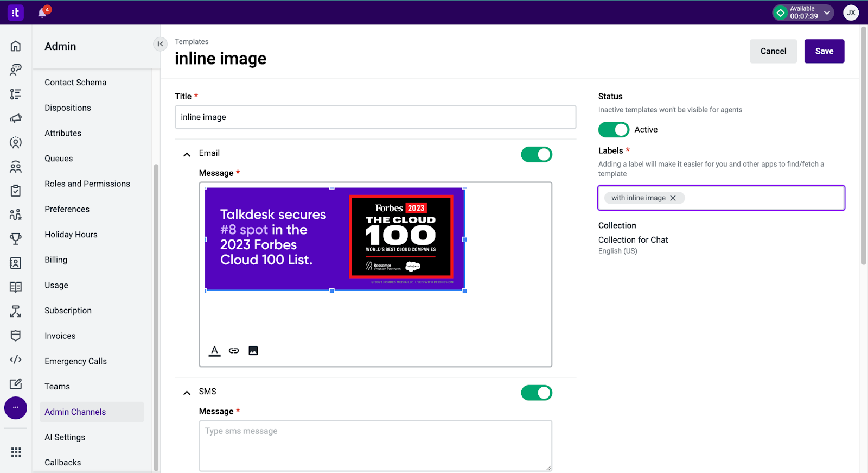Collapse the Email section
The height and width of the screenshot is (473, 868).
187,154
